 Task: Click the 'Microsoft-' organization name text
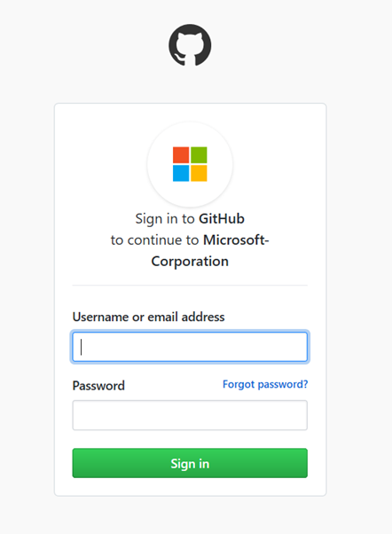coord(236,240)
